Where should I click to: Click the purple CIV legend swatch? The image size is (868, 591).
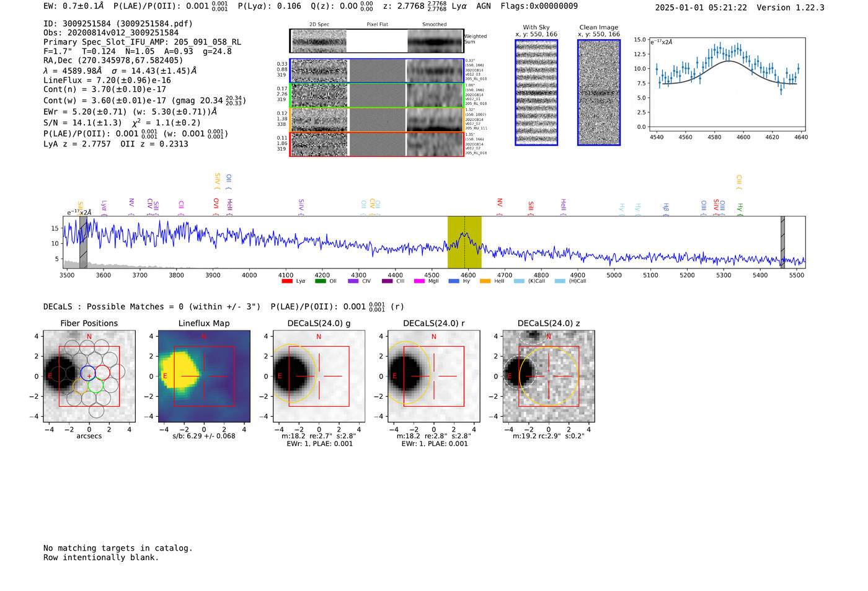point(353,281)
